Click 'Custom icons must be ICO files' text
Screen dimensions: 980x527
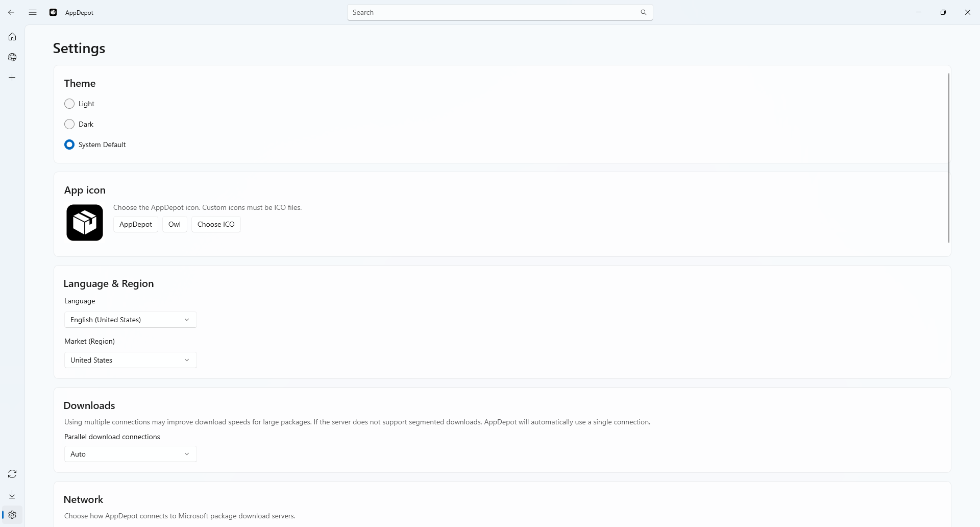point(252,207)
